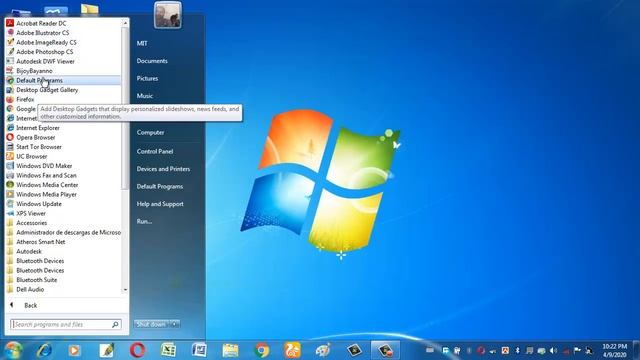This screenshot has width=640, height=360.
Task: Expand the Accessories folder
Action: pyautogui.click(x=63, y=223)
